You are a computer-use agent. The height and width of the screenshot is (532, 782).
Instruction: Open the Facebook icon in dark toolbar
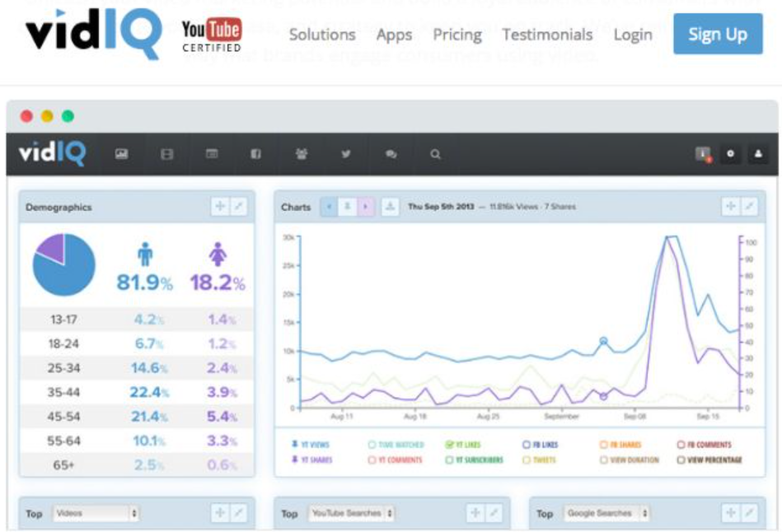pyautogui.click(x=255, y=154)
